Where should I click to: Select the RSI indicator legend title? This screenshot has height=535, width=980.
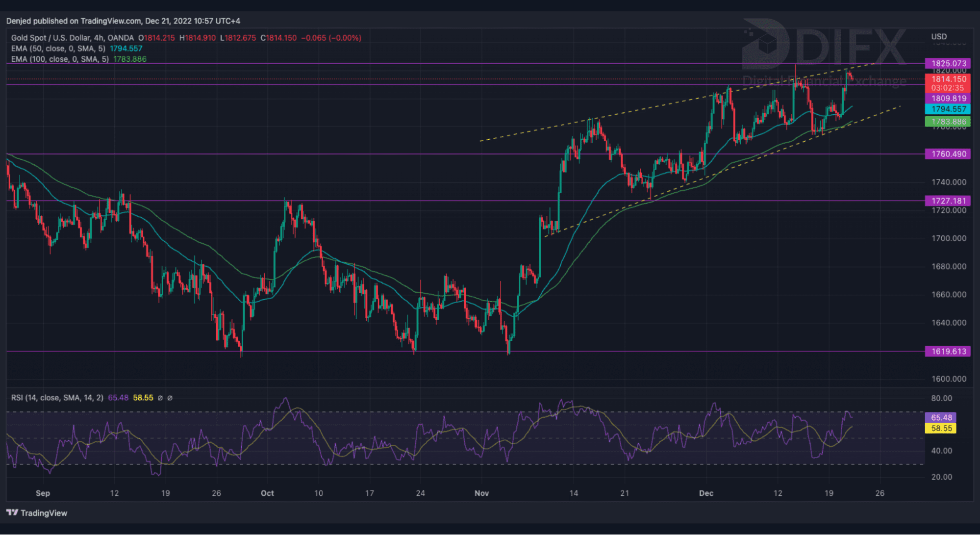(57, 398)
